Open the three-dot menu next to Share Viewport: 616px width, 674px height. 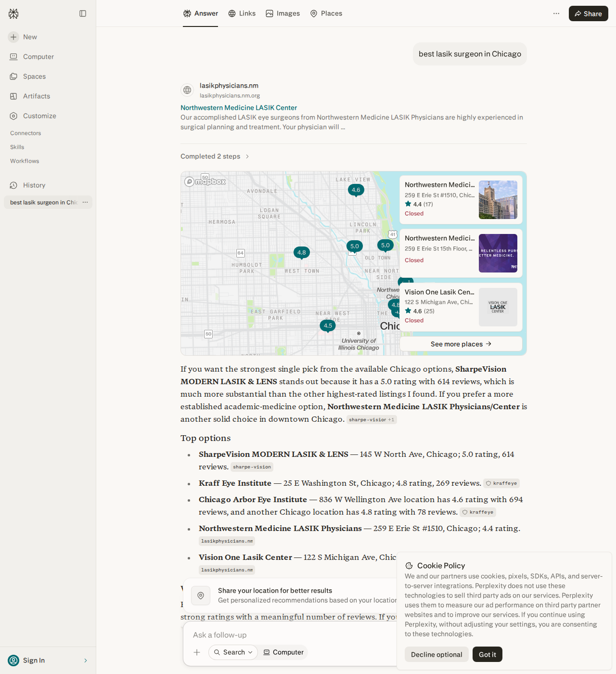click(556, 13)
